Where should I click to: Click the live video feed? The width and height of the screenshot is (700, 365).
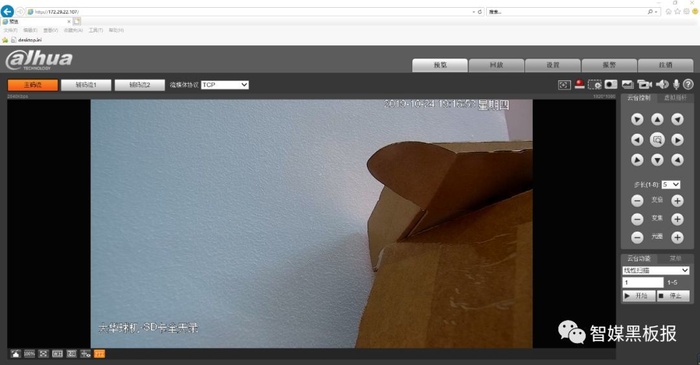(x=312, y=224)
